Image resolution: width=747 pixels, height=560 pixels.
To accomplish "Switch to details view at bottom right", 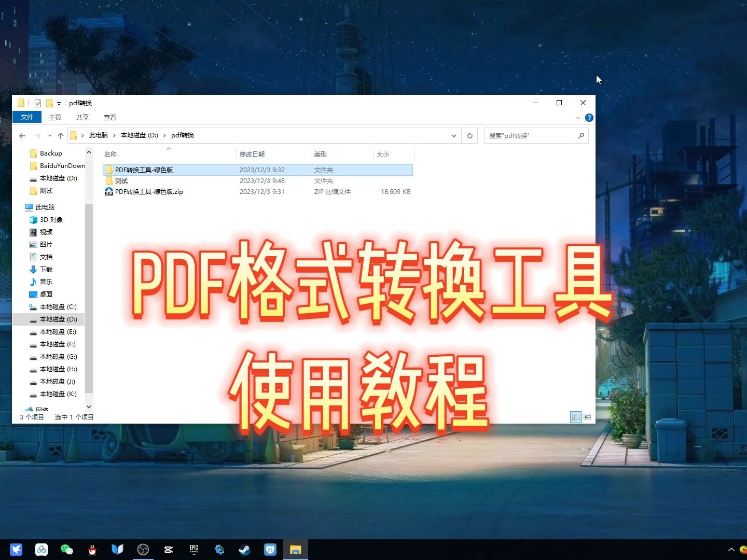I will tap(576, 417).
